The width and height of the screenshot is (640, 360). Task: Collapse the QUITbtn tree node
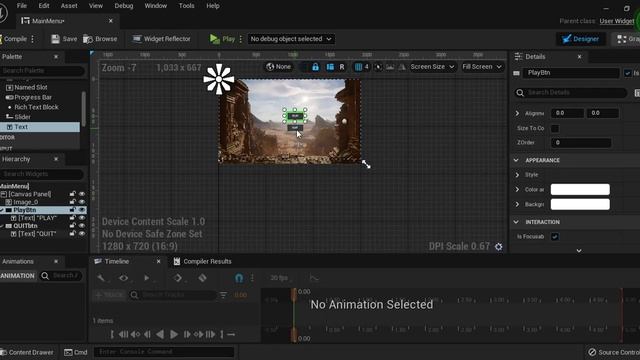2,226
